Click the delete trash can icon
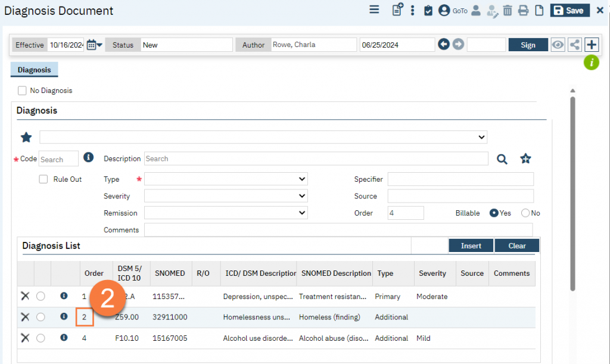The width and height of the screenshot is (610, 364). (508, 11)
